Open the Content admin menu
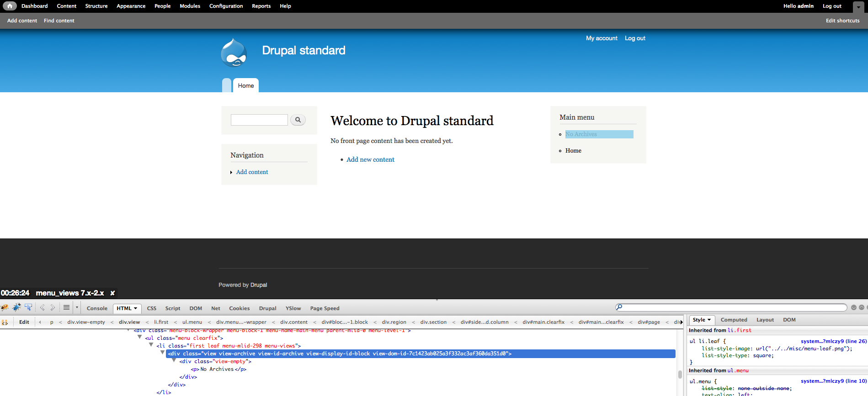Image resolution: width=868 pixels, height=396 pixels. (67, 6)
